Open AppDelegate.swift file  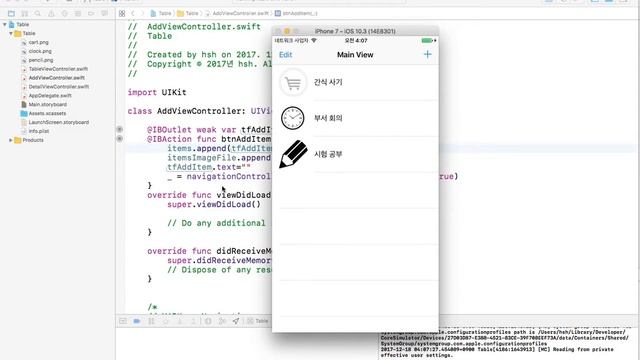pos(50,96)
